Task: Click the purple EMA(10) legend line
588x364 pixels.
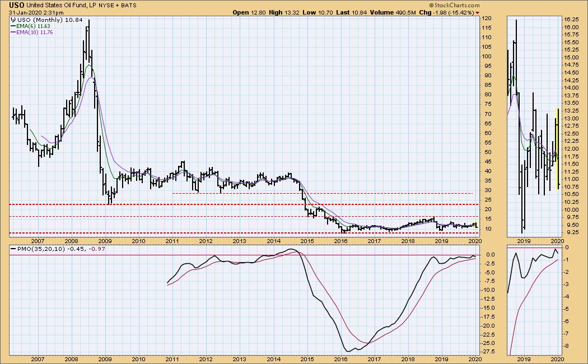Action: (x=13, y=32)
